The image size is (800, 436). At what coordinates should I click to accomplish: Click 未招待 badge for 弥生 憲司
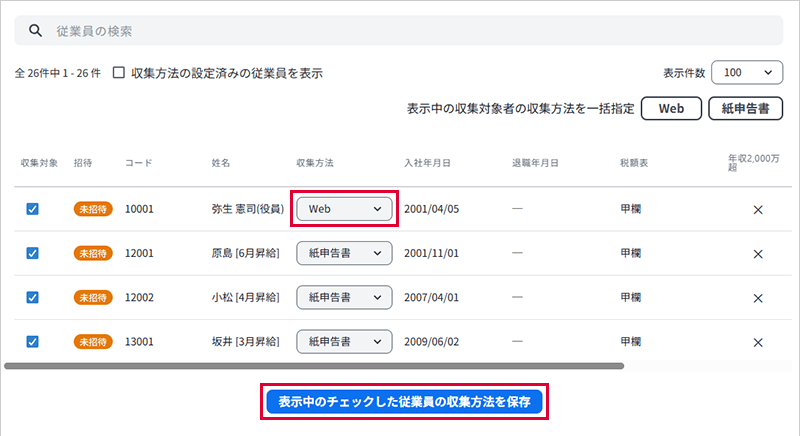coord(93,210)
